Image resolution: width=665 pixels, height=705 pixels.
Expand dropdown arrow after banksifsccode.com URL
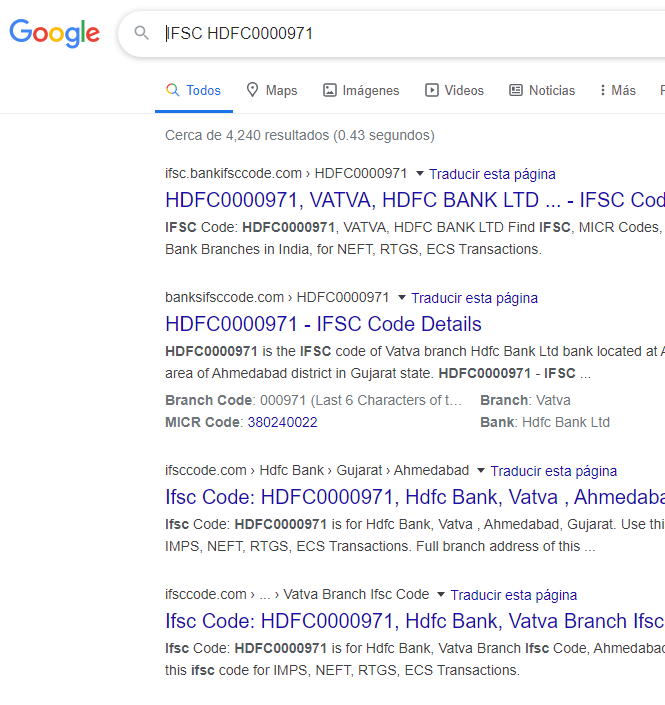[402, 297]
